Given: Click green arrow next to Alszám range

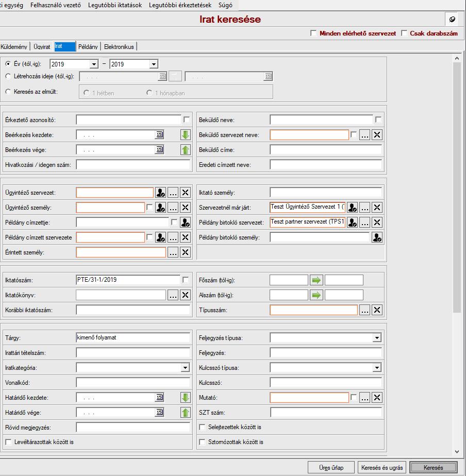Looking at the screenshot, I should (x=316, y=295).
